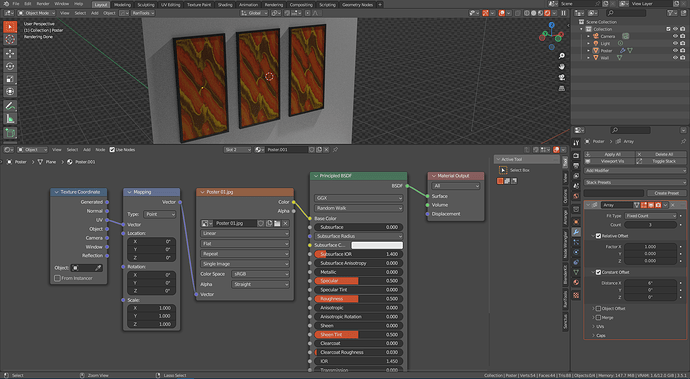The width and height of the screenshot is (690, 379).
Task: Open the Add Modifier dropdown
Action: [635, 170]
